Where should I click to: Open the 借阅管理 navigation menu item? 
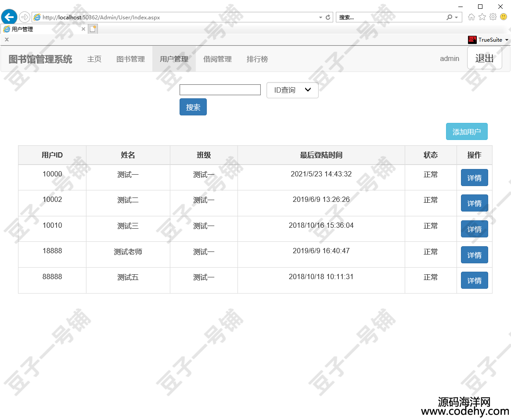tap(217, 59)
